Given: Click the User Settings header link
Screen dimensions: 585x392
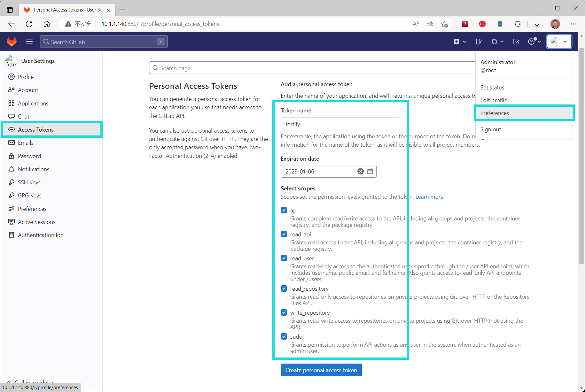Looking at the screenshot, I should (x=38, y=61).
